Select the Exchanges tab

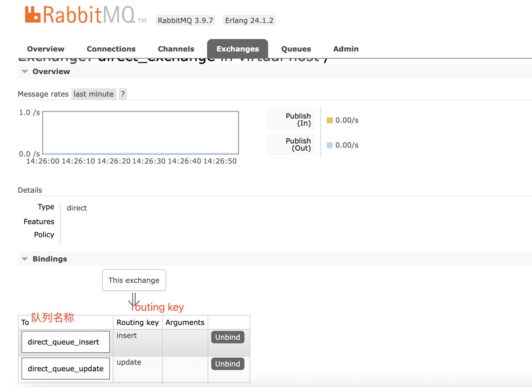click(237, 49)
